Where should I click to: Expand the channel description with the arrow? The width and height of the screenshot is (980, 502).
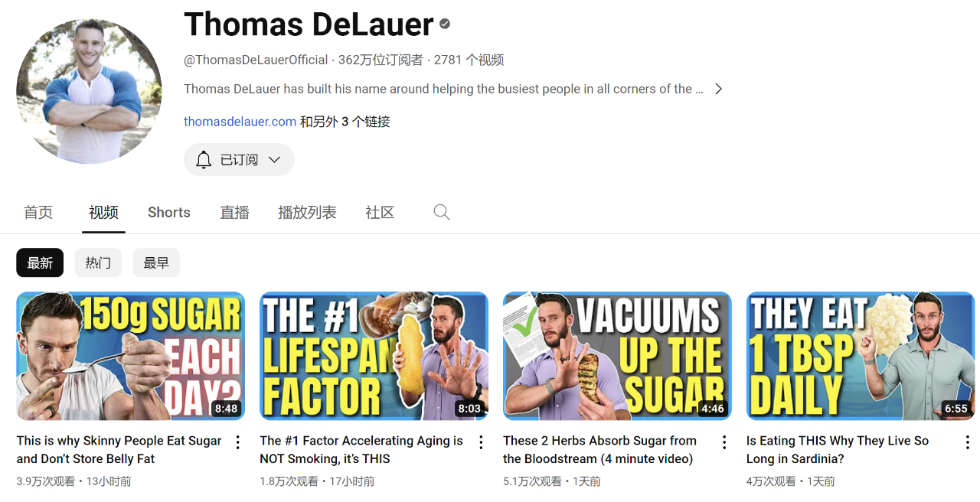point(718,89)
